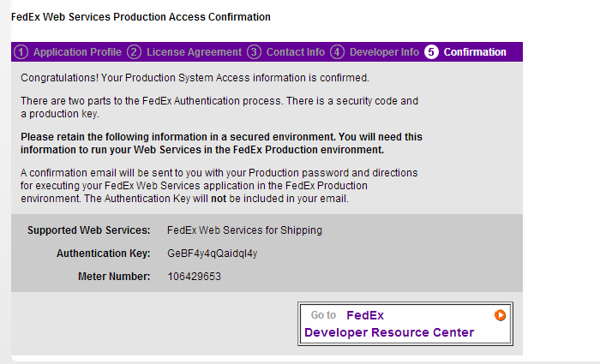Click "FedEx Web Services for Shipping" text

coord(244,230)
